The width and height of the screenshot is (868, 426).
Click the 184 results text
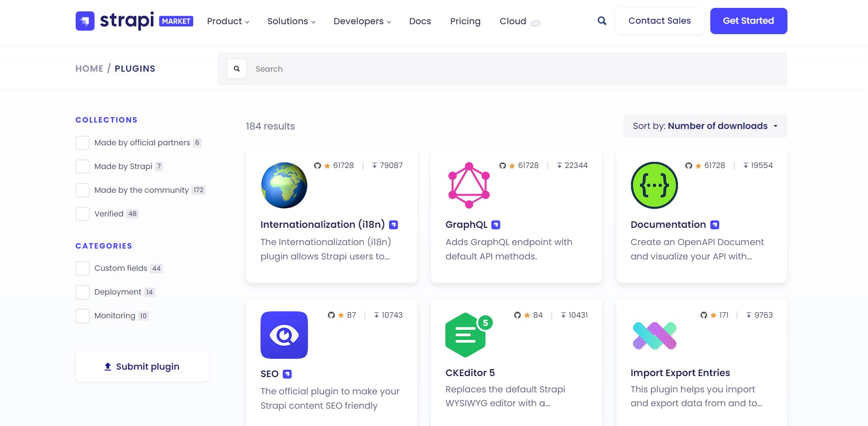click(x=270, y=127)
